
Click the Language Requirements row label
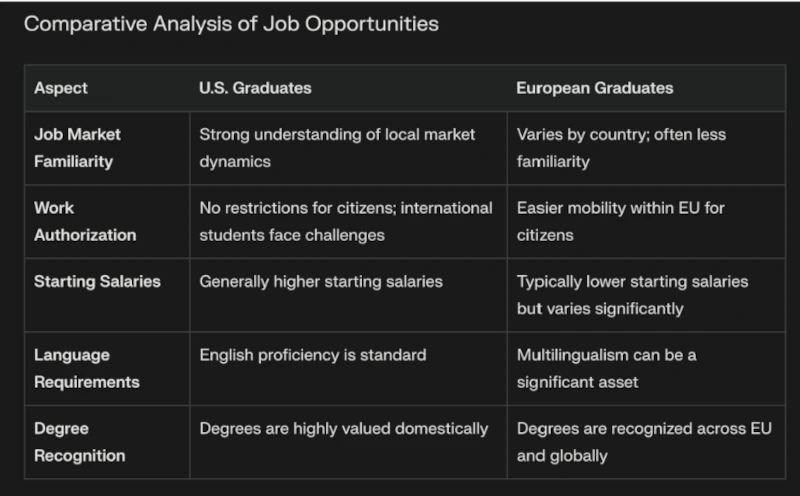86,368
